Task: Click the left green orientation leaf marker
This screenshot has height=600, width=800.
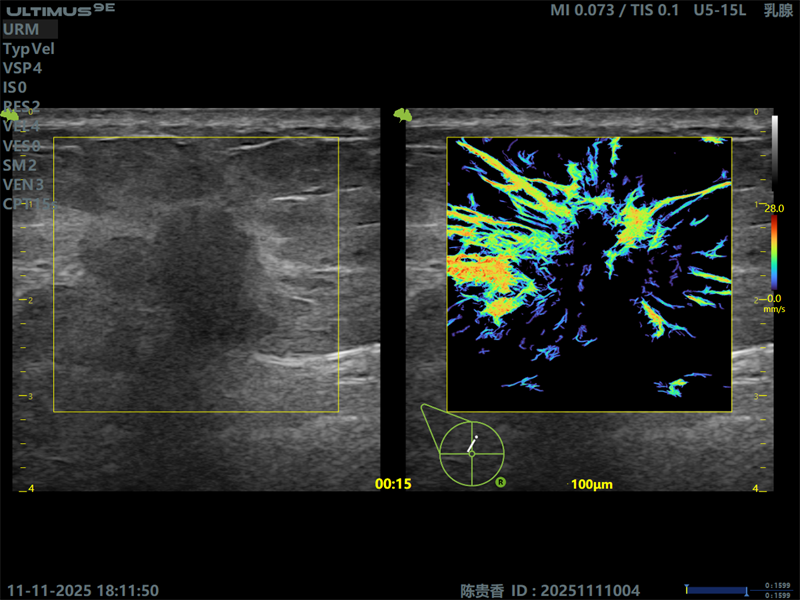Action: tap(10, 116)
